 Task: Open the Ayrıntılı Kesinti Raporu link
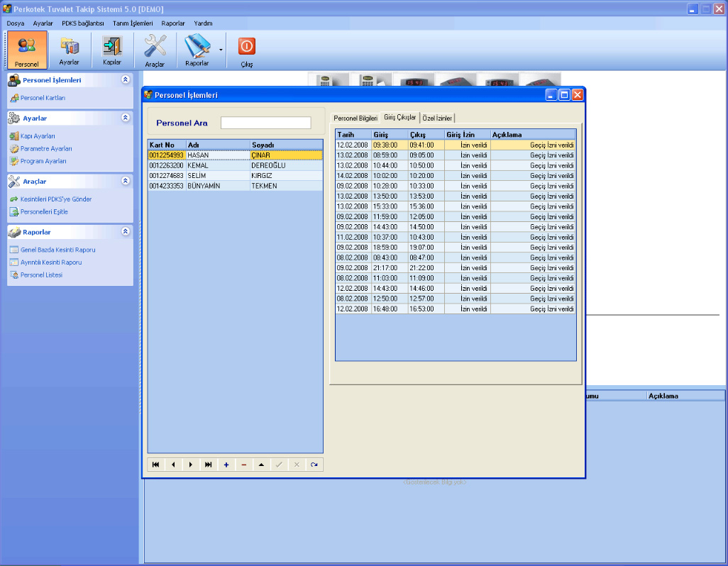pyautogui.click(x=50, y=262)
